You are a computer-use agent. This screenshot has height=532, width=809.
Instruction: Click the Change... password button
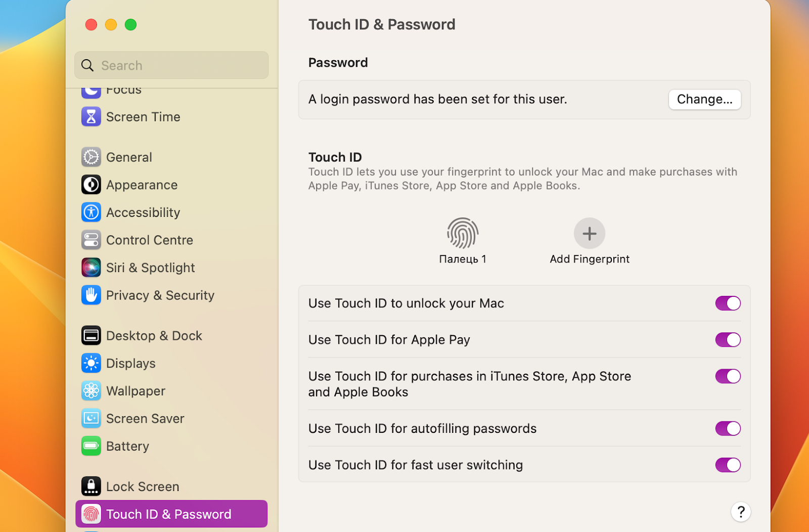(x=705, y=99)
